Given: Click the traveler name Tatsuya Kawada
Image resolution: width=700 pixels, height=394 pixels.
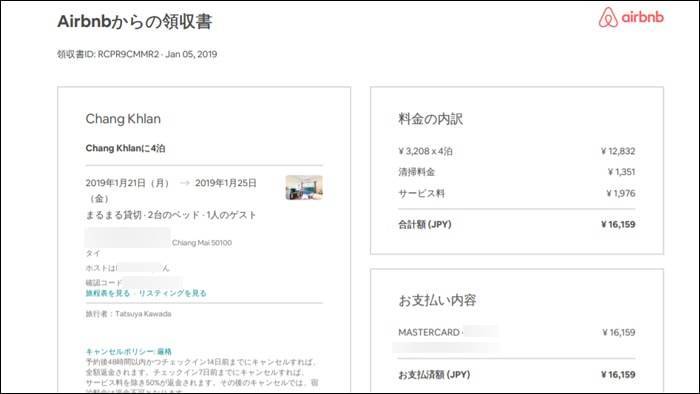Looking at the screenshot, I should click(x=143, y=314).
